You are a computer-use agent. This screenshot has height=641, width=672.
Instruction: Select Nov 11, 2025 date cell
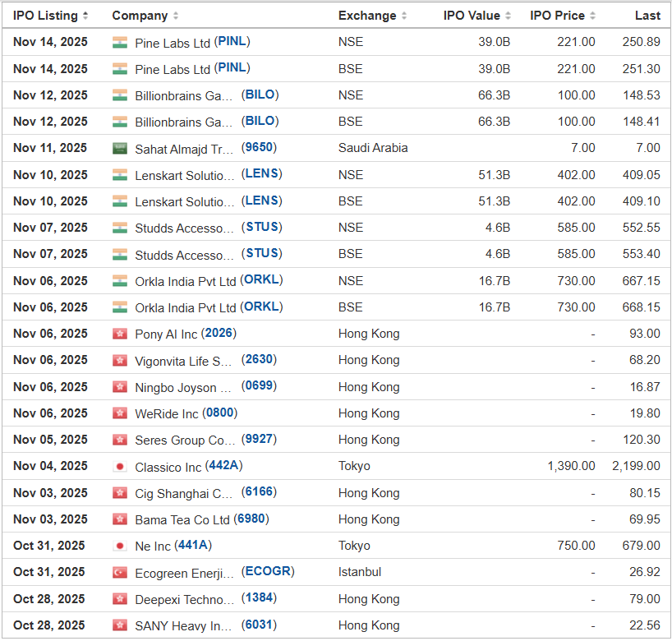tap(50, 149)
